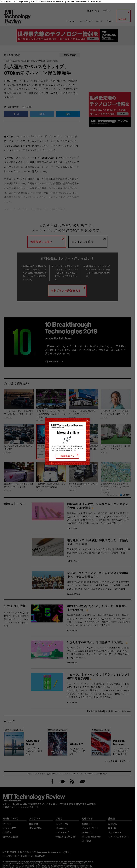The width and height of the screenshot is (137, 868).
Task: Click 無料登録 button in header
Action: (123, 16)
